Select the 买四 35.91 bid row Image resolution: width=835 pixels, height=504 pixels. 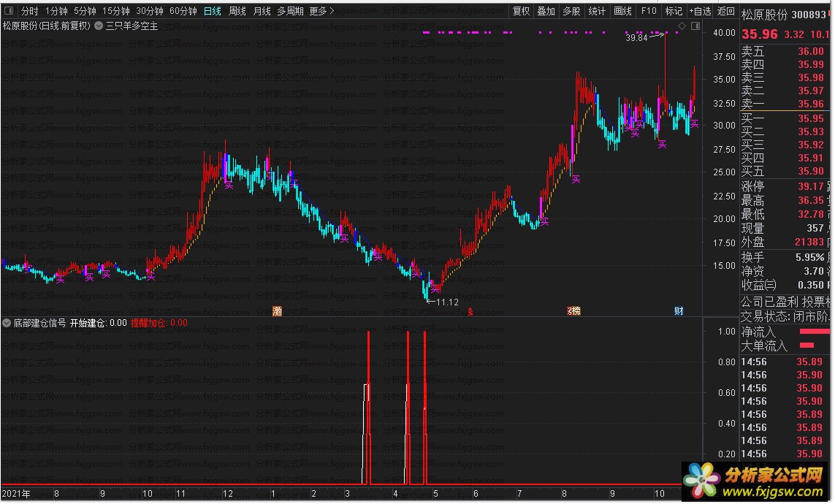click(x=785, y=158)
